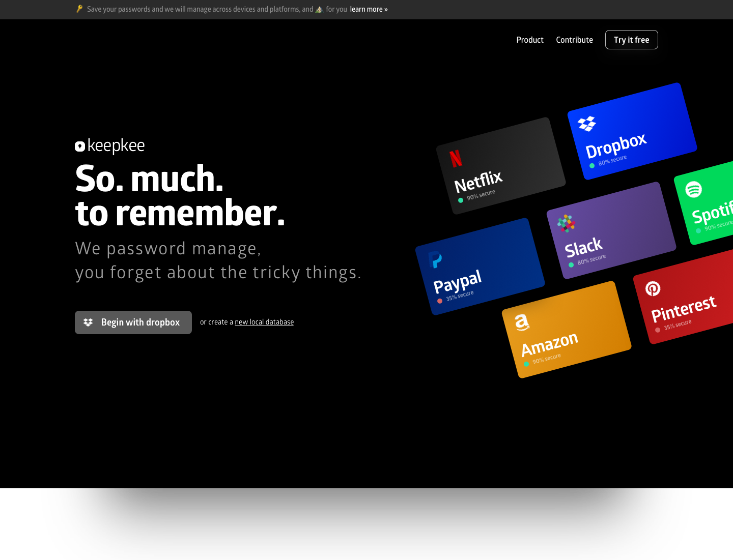Click 'you forget about the tricky things.' text
The height and width of the screenshot is (560, 733).
click(218, 273)
